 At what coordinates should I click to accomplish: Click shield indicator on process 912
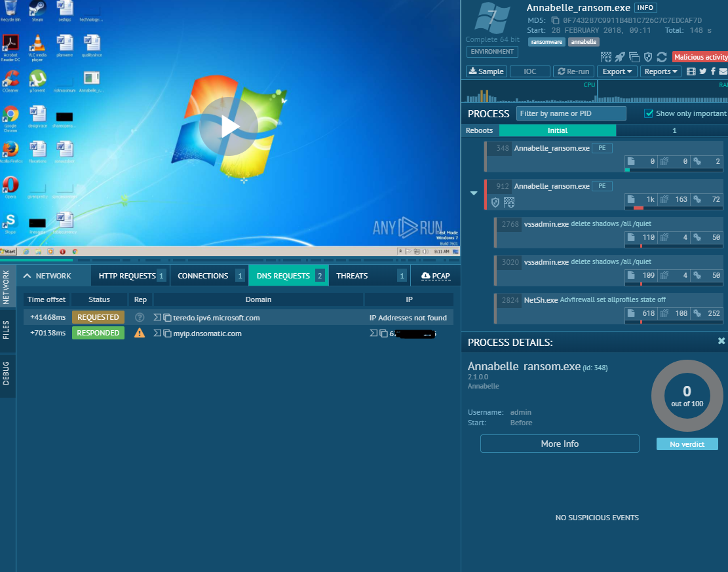[495, 202]
